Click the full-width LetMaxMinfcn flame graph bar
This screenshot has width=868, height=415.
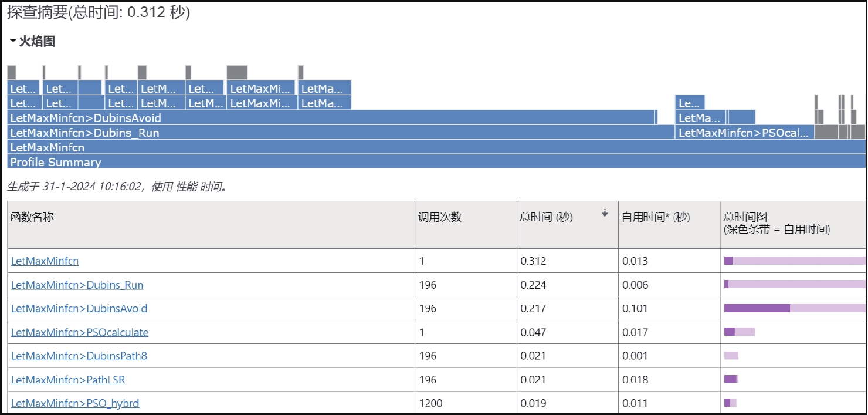(436, 147)
